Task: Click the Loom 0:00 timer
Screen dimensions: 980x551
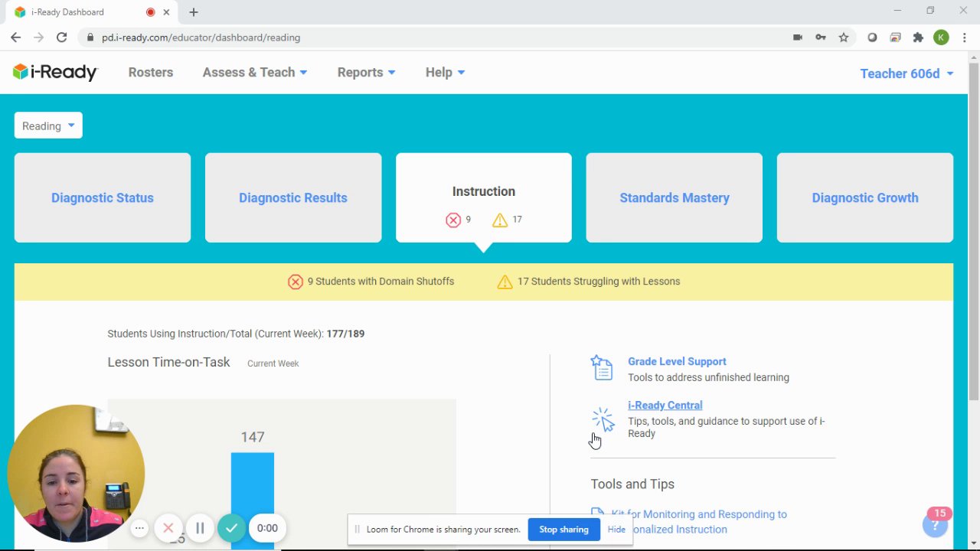Action: point(267,528)
